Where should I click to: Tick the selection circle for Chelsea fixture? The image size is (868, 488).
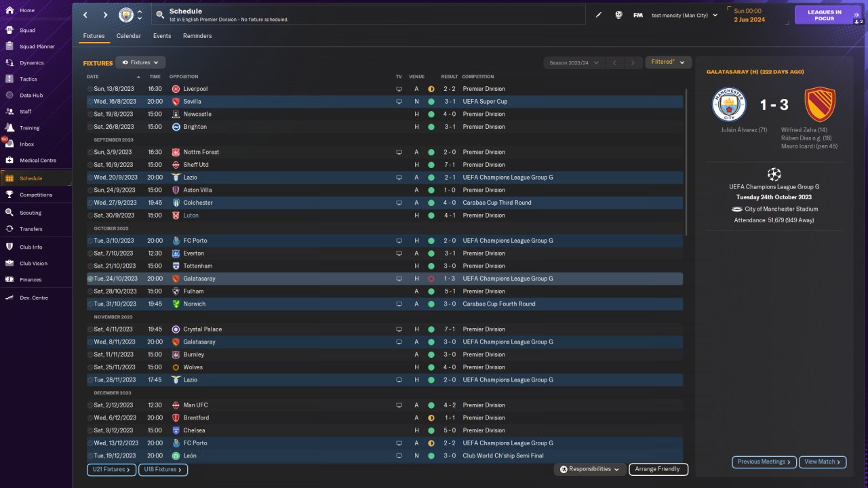pyautogui.click(x=90, y=430)
